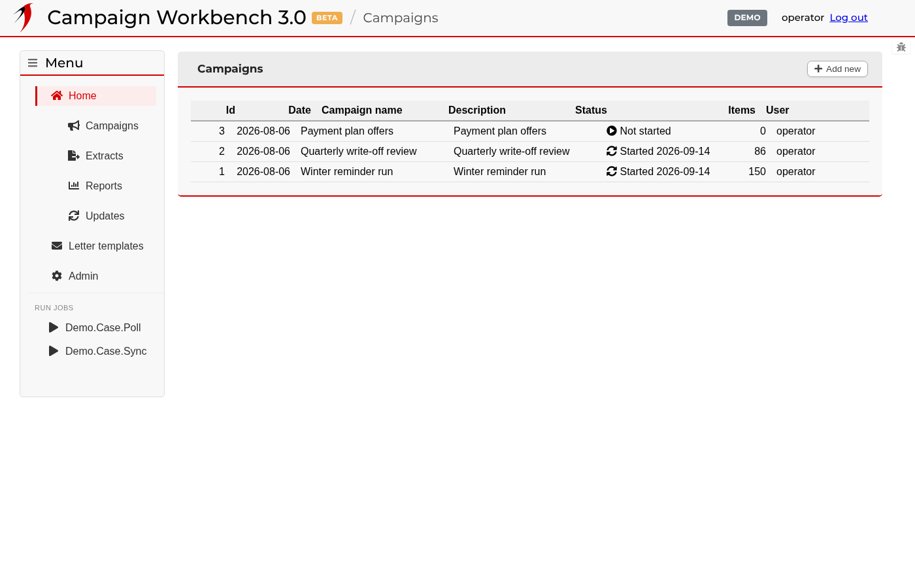Screen dimensions: 915x588
Task: Click the Campaigns megaphone icon
Action: [74, 125]
